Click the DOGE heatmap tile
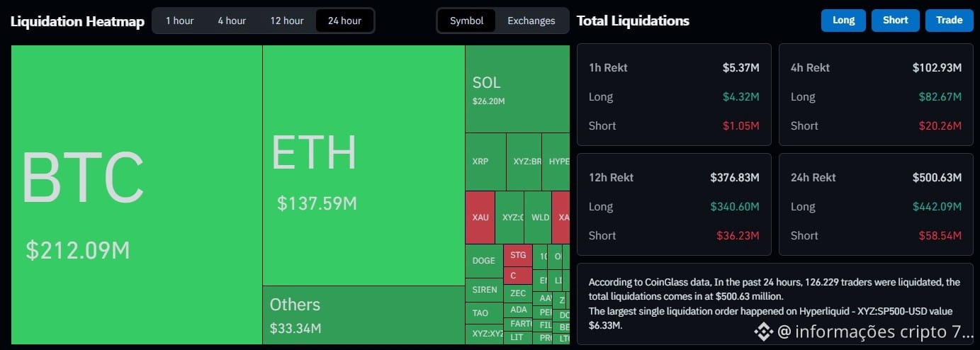Viewport: 980px width, 350px height. [483, 261]
